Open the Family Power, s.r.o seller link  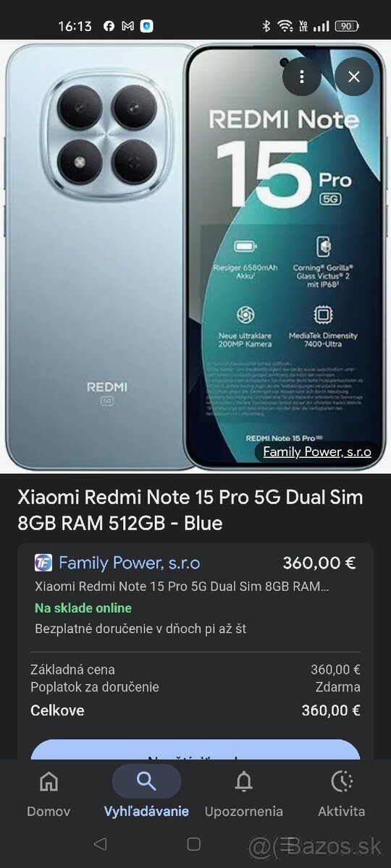(x=130, y=563)
